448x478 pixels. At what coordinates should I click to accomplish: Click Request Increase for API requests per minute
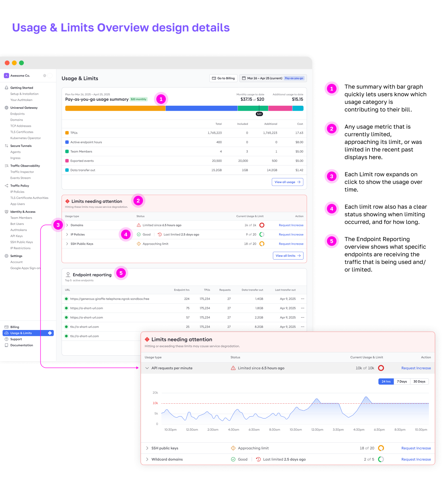point(416,368)
